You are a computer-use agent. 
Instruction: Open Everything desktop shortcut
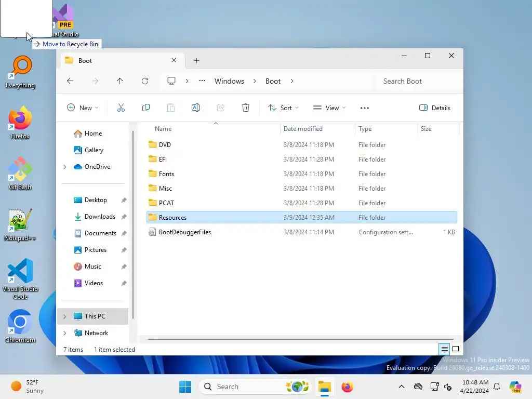(x=20, y=72)
